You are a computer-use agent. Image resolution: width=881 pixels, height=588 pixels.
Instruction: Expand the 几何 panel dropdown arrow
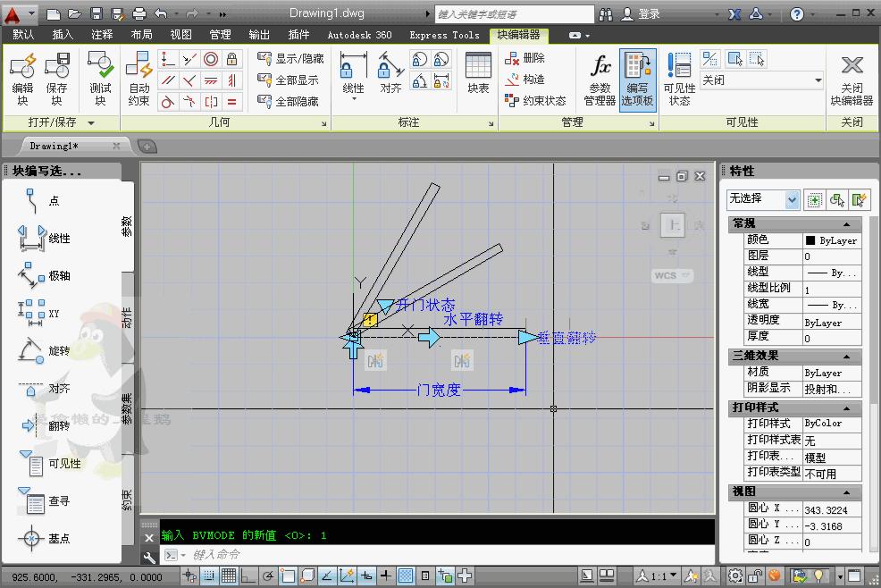coord(324,122)
